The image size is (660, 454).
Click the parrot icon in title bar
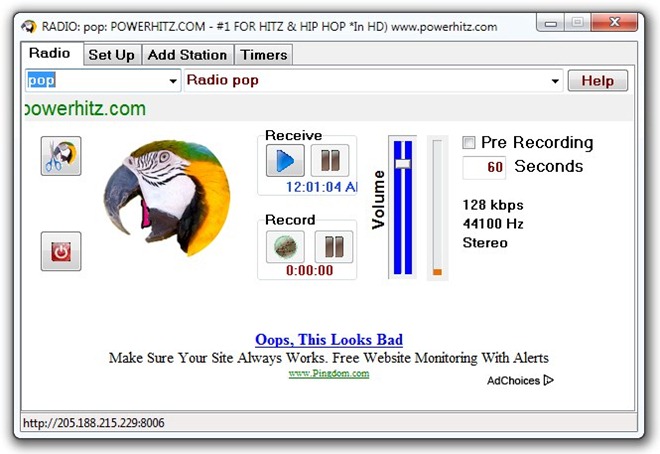click(29, 27)
